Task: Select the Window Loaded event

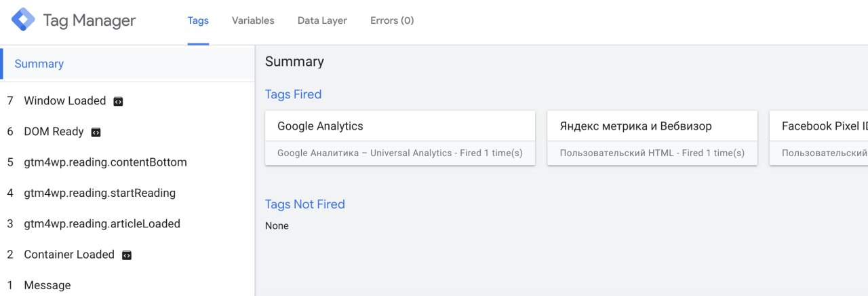Action: pyautogui.click(x=127, y=101)
